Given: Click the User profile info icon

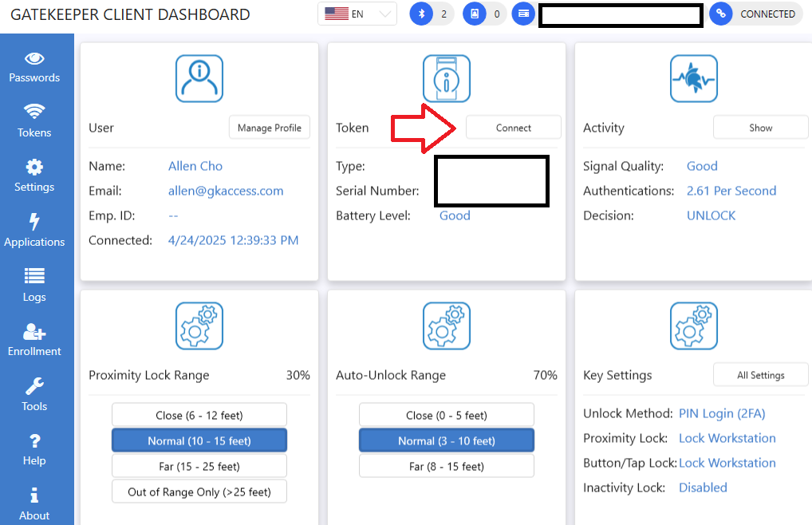Looking at the screenshot, I should (199, 78).
